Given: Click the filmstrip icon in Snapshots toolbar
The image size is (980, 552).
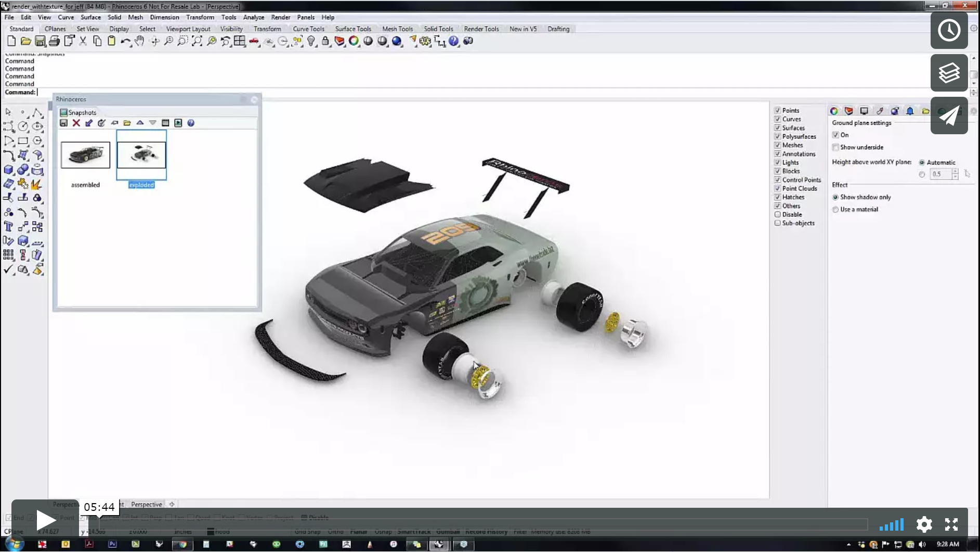Looking at the screenshot, I should click(x=165, y=123).
